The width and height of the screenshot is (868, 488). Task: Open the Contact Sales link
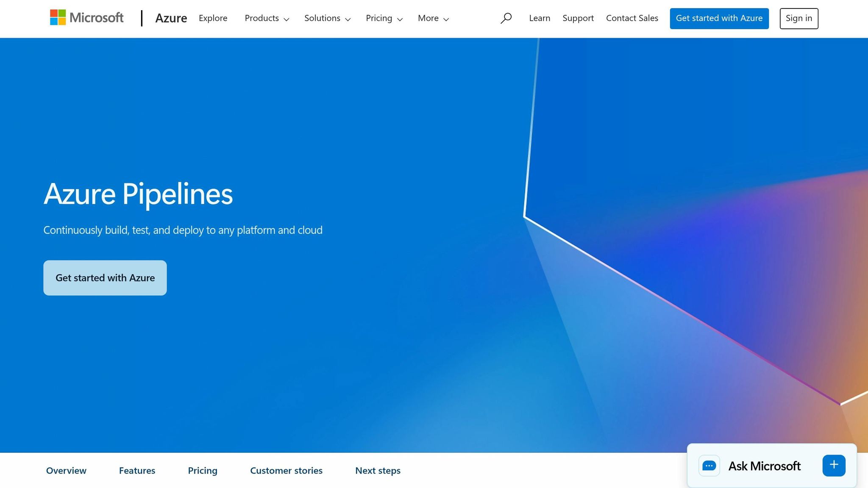pyautogui.click(x=632, y=18)
